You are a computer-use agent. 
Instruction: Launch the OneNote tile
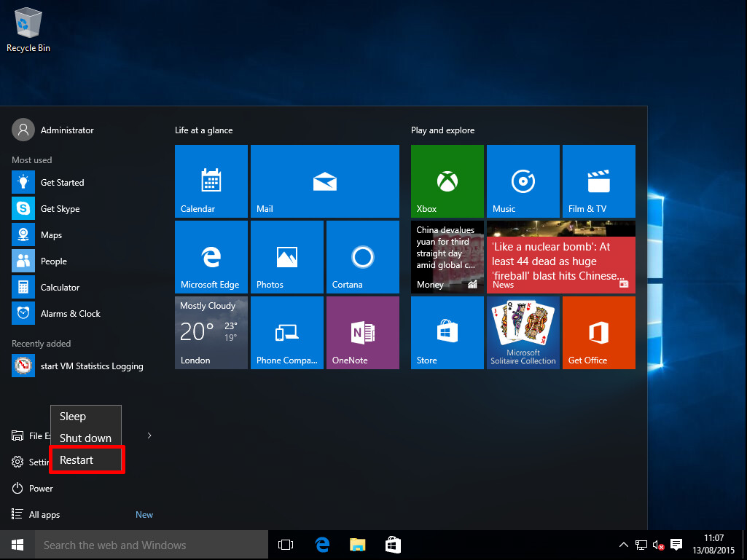[362, 332]
